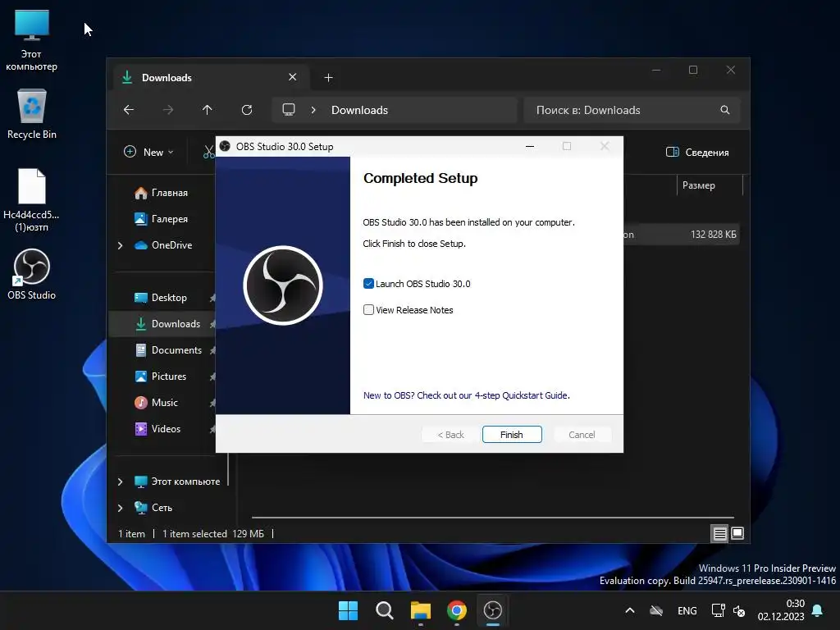Go back in File Explorer
The width and height of the screenshot is (840, 630).
coord(129,110)
